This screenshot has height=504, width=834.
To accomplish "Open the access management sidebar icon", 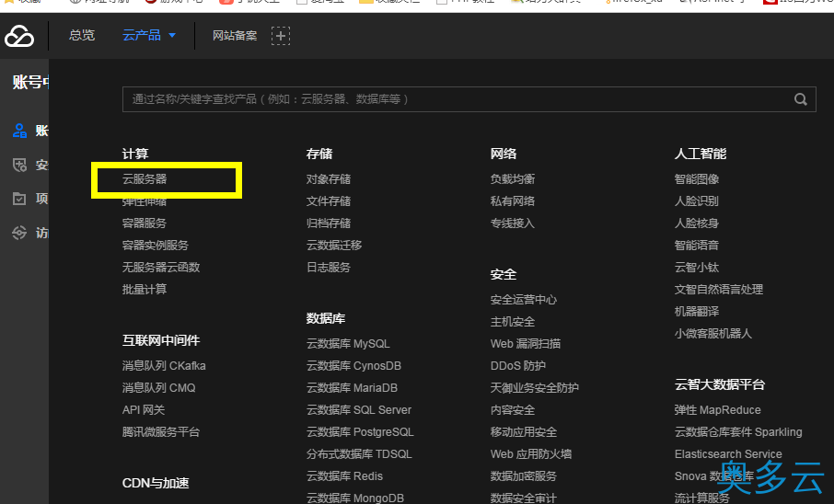I will pyautogui.click(x=19, y=233).
